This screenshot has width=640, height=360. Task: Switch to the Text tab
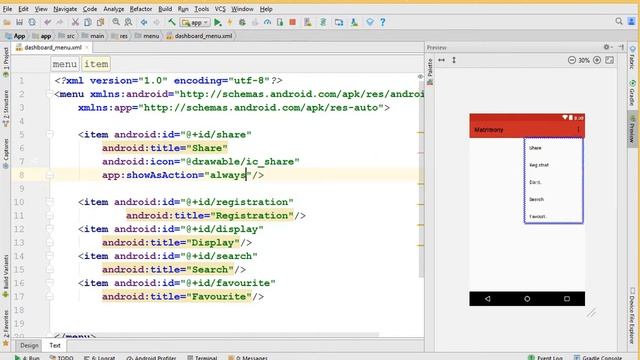(55, 345)
